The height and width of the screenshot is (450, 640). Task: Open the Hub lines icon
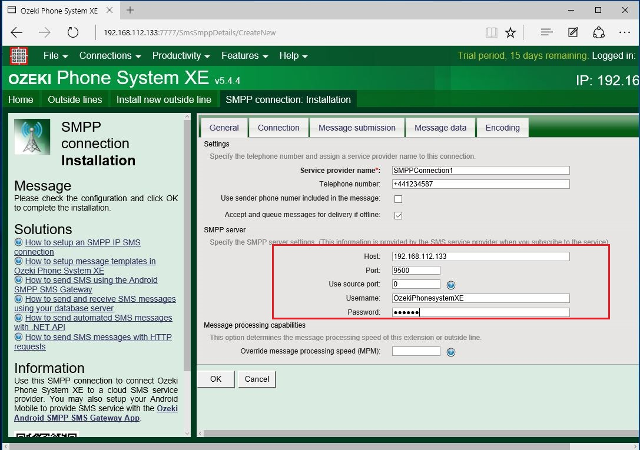[x=546, y=32]
